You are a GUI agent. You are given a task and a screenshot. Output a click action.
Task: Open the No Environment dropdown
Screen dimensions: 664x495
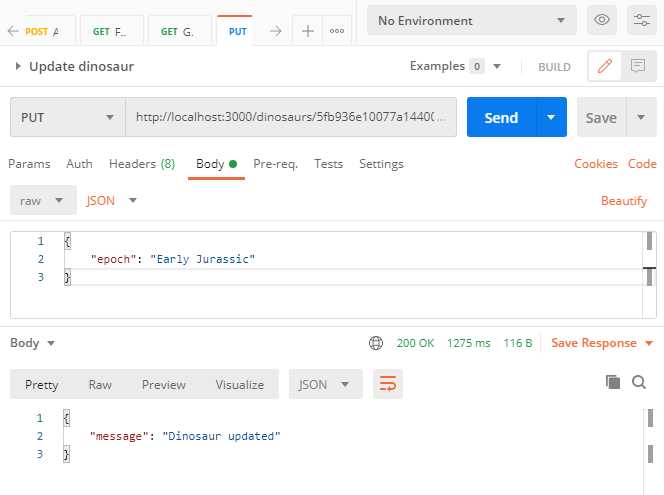[x=471, y=20]
